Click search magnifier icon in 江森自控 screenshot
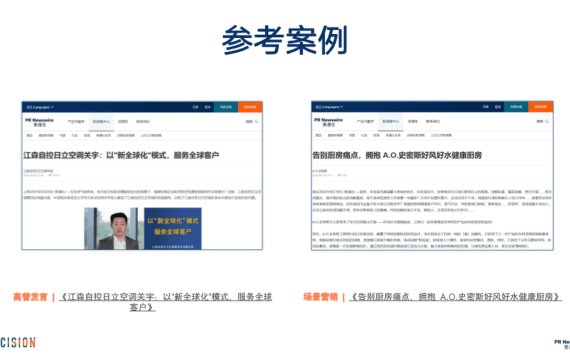This screenshot has width=570, height=360. [256, 121]
